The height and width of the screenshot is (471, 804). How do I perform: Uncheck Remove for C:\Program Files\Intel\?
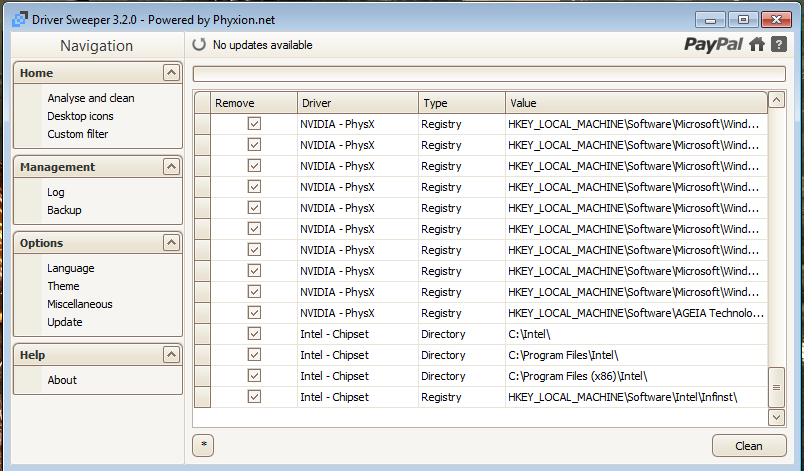(254, 355)
